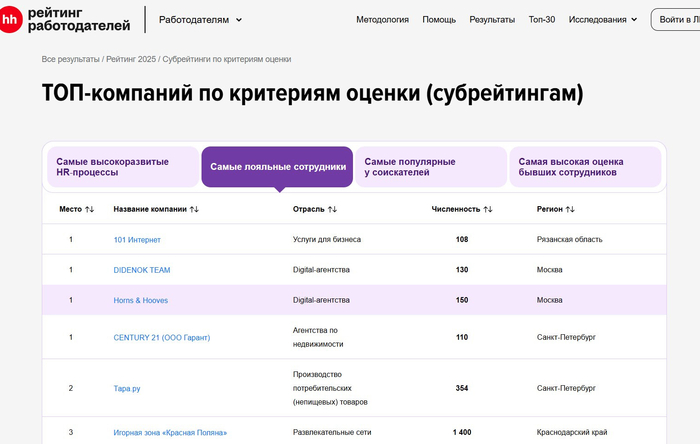The width and height of the screenshot is (700, 444).
Task: Click headcount value 110
Action: [462, 337]
